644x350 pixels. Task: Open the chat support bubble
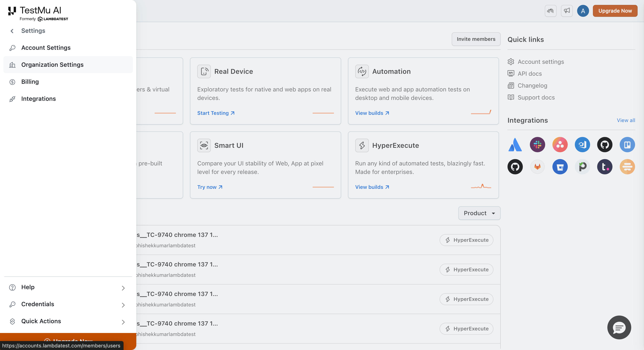[619, 327]
